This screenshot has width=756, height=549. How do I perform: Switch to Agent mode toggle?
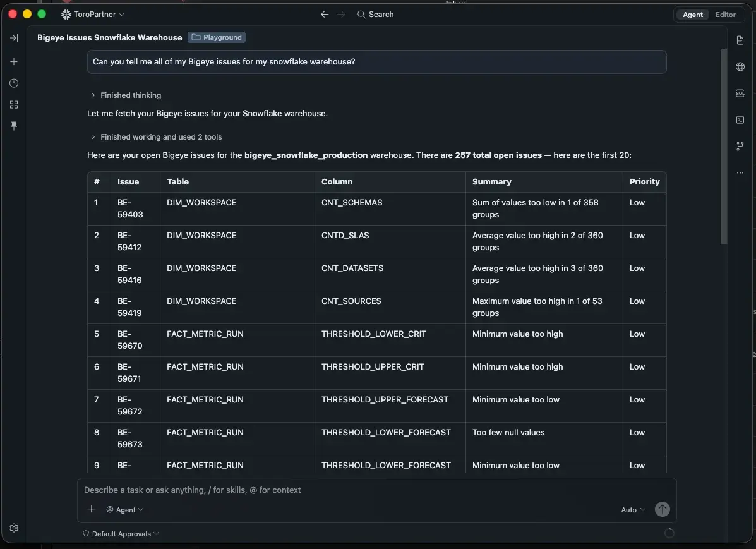click(692, 15)
